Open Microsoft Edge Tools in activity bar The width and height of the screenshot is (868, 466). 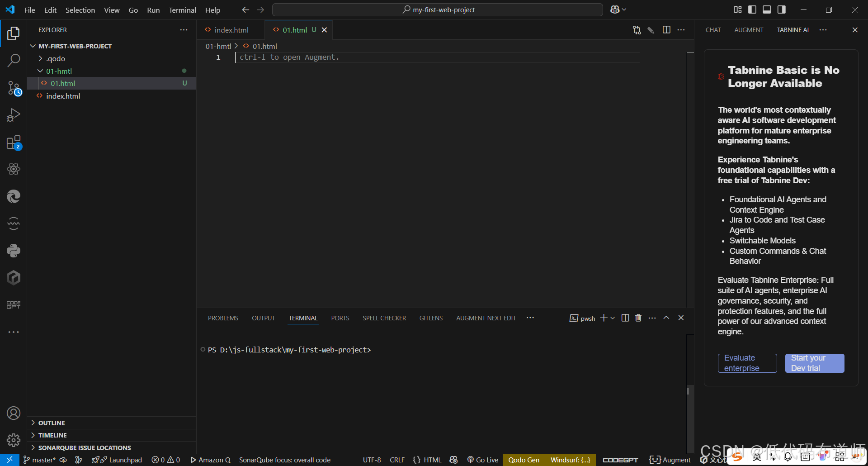click(x=14, y=196)
